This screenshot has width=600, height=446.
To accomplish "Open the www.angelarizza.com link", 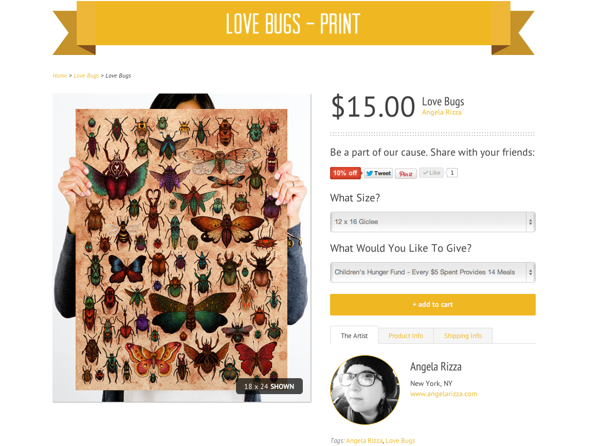I will [443, 394].
